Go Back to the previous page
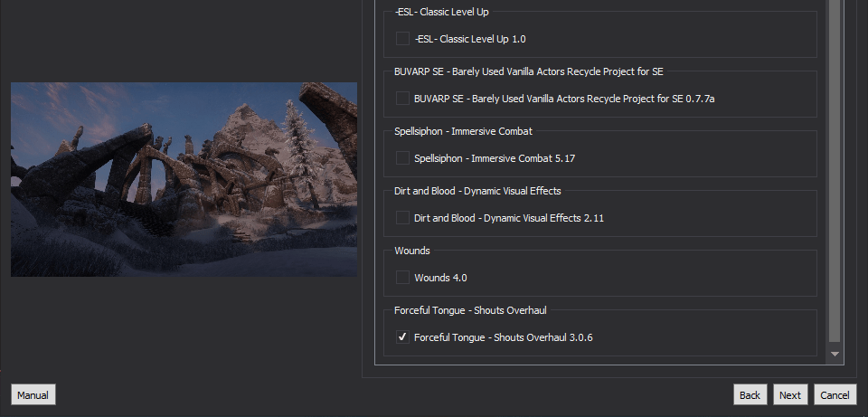Image resolution: width=868 pixels, height=417 pixels. tap(750, 395)
